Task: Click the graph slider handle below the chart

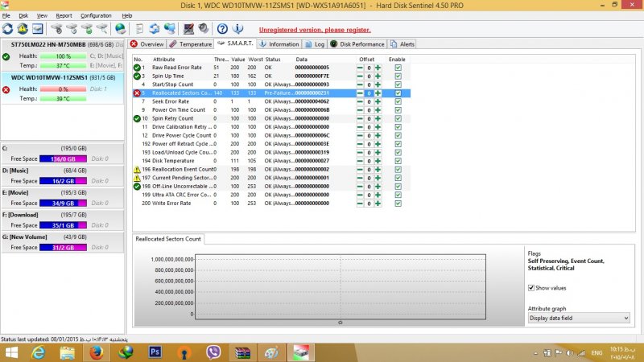Action: [340, 323]
